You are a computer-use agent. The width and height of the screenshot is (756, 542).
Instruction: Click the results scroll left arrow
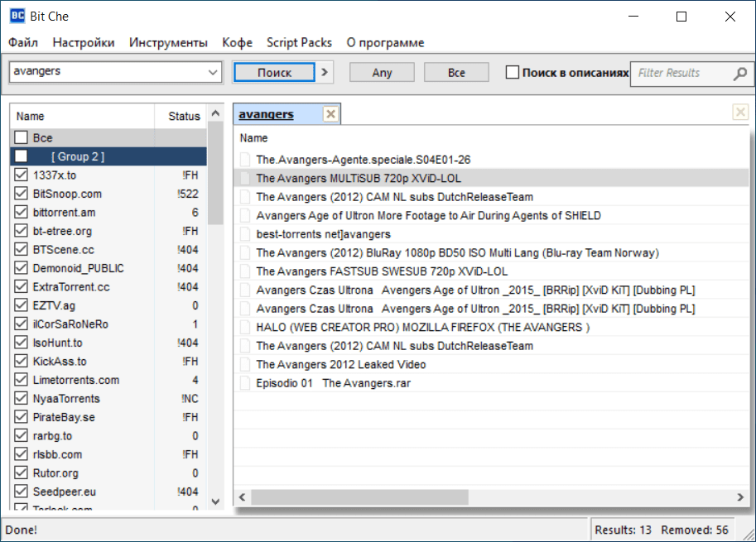pyautogui.click(x=242, y=497)
